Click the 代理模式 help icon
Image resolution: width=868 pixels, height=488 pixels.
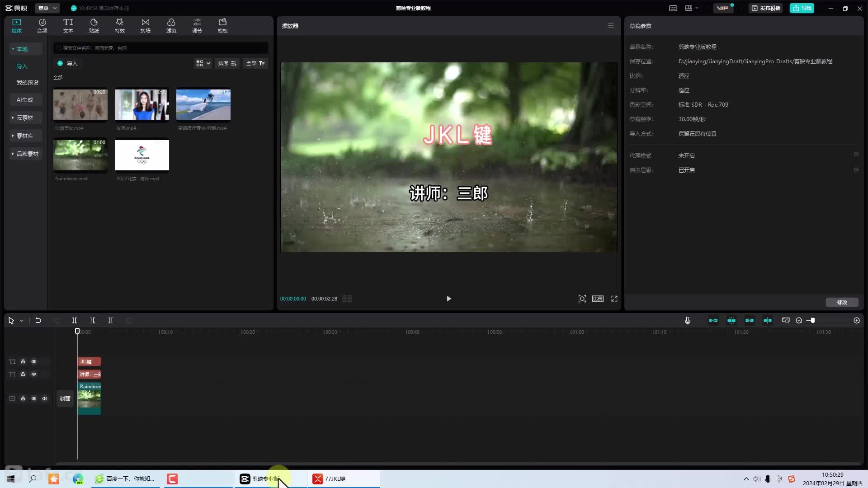[856, 155]
